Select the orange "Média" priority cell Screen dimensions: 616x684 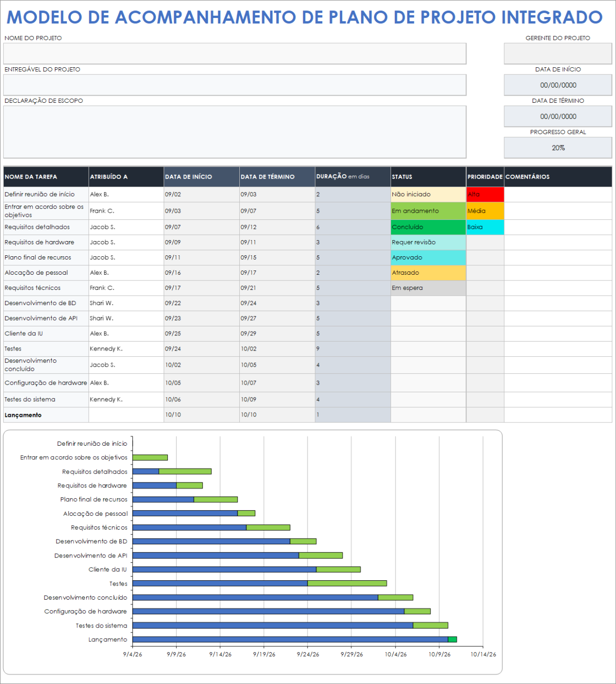pyautogui.click(x=485, y=210)
